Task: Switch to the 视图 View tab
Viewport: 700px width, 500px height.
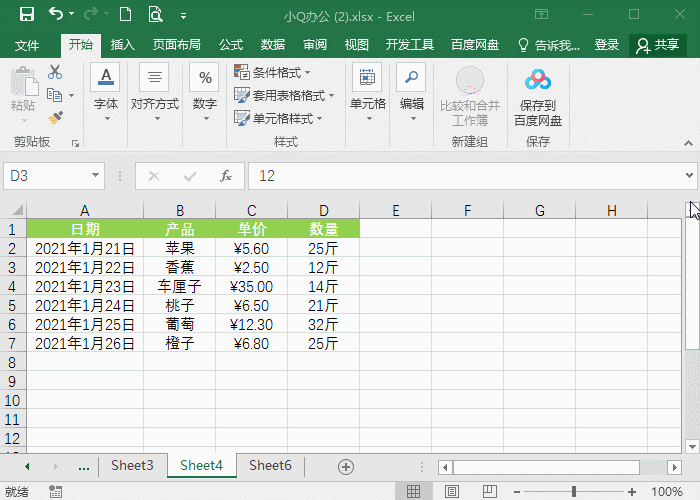Action: [x=357, y=45]
